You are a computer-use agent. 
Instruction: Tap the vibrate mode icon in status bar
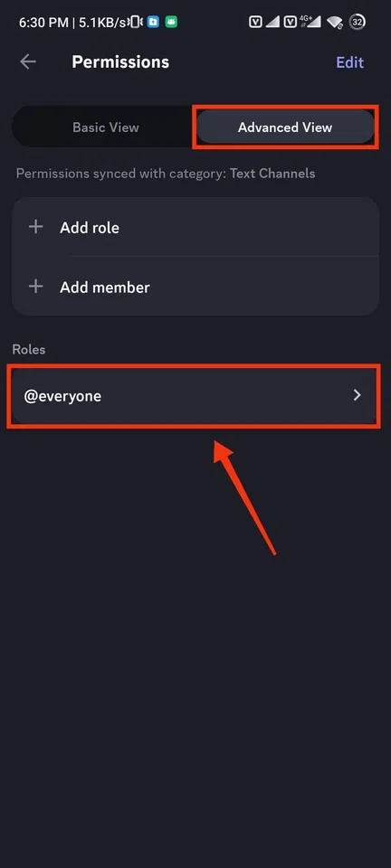pos(136,22)
